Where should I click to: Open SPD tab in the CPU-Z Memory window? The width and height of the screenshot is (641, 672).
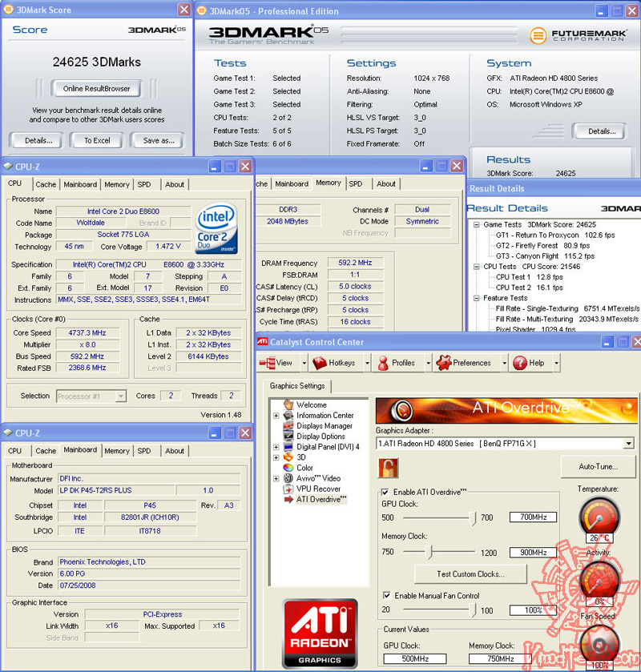pyautogui.click(x=356, y=183)
